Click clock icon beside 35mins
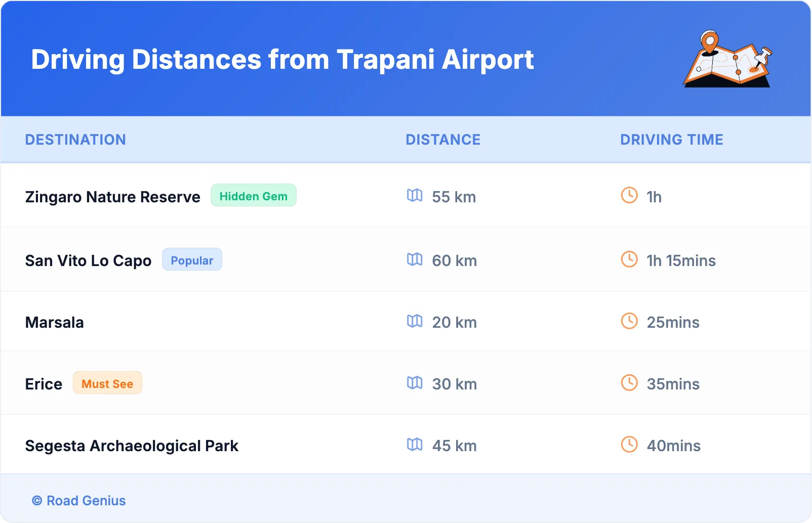 (x=629, y=382)
